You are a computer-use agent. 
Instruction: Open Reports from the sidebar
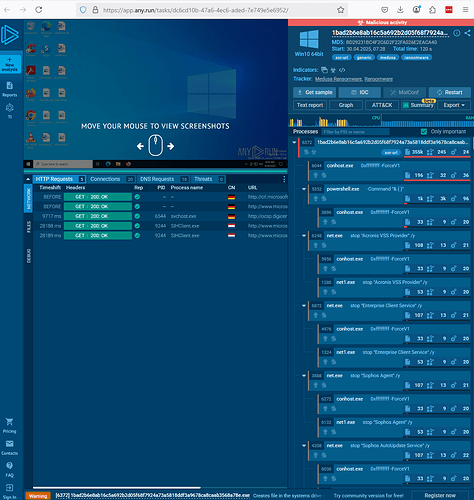tap(10, 89)
